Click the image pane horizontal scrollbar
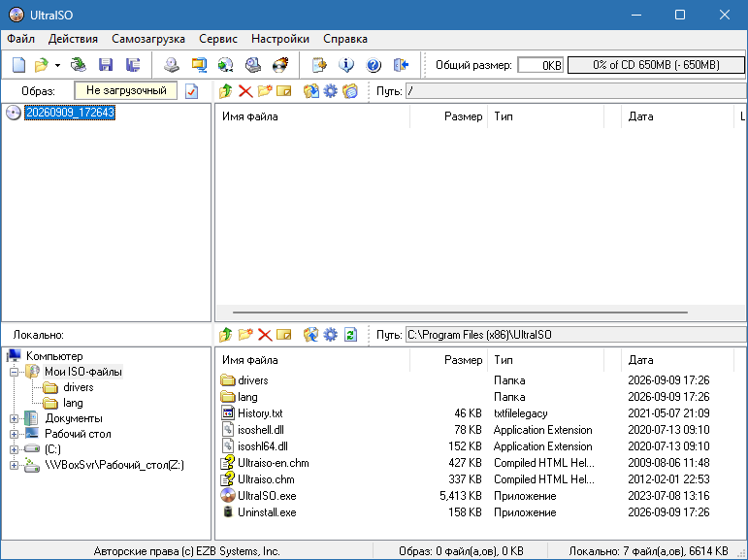 (460, 313)
